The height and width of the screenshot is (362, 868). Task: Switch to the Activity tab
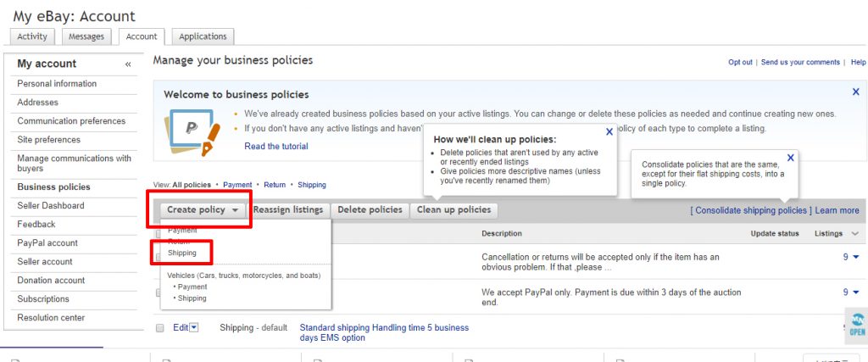(x=32, y=36)
